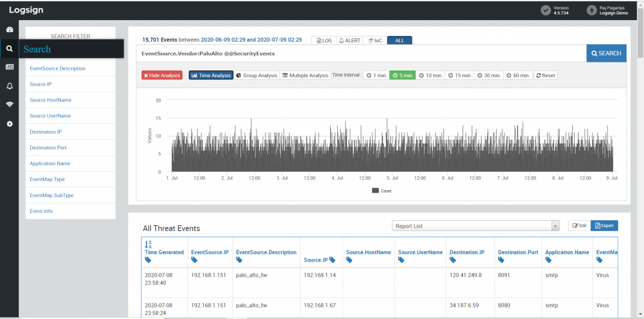Sort by Application.Name column header

tap(567, 252)
